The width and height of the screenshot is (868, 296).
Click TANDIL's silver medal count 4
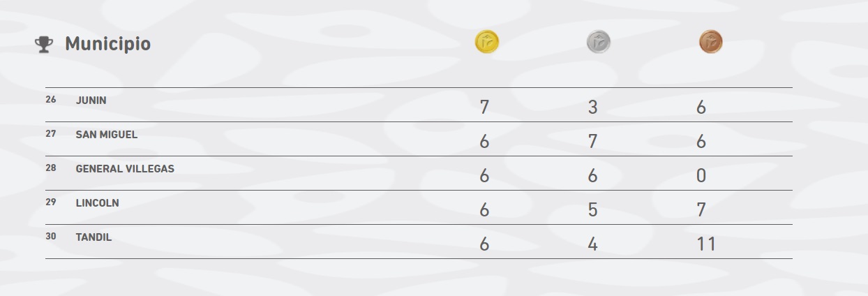click(592, 244)
